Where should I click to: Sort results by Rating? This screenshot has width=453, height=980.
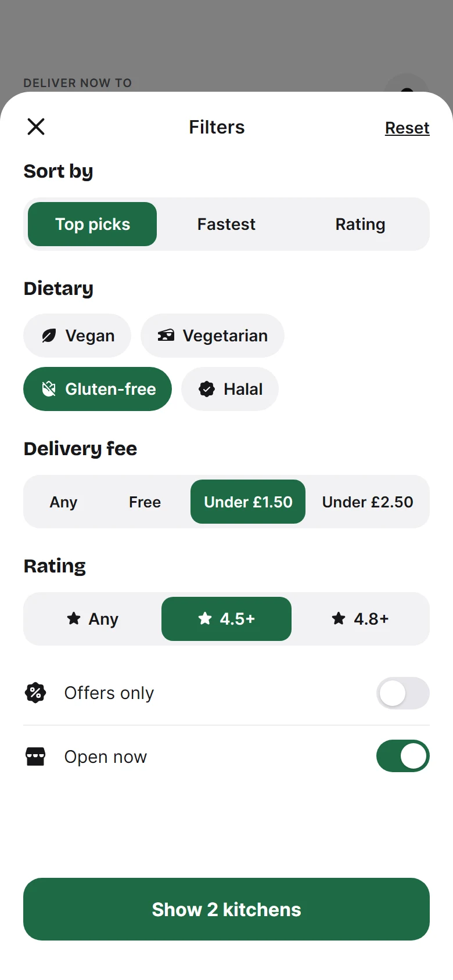(361, 224)
